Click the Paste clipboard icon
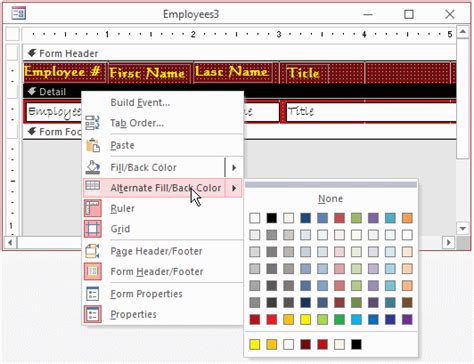Screen dimensions: 474x364 click(x=92, y=145)
